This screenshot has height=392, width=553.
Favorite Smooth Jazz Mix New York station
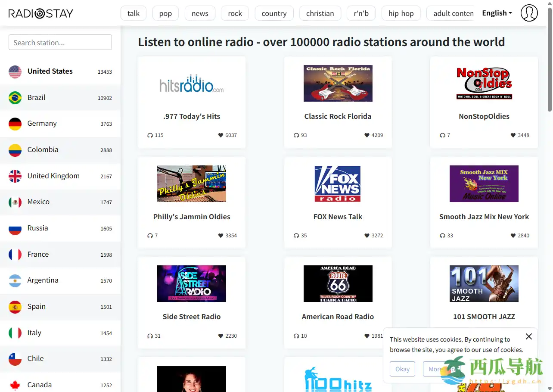pyautogui.click(x=513, y=236)
